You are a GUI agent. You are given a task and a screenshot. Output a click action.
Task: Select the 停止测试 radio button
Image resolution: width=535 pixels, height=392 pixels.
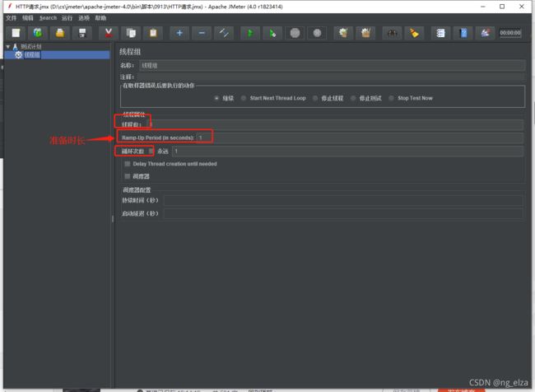353,98
